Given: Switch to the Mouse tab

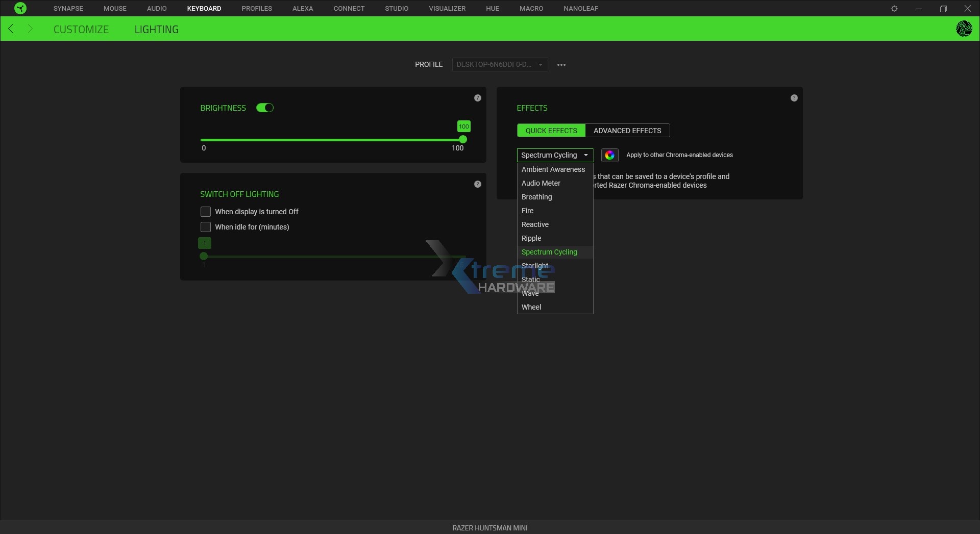Looking at the screenshot, I should point(115,9).
